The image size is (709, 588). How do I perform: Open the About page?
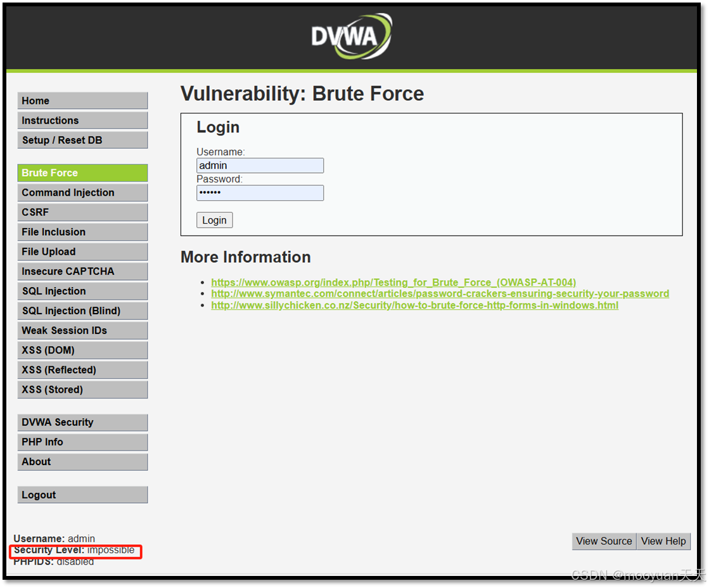(x=83, y=462)
